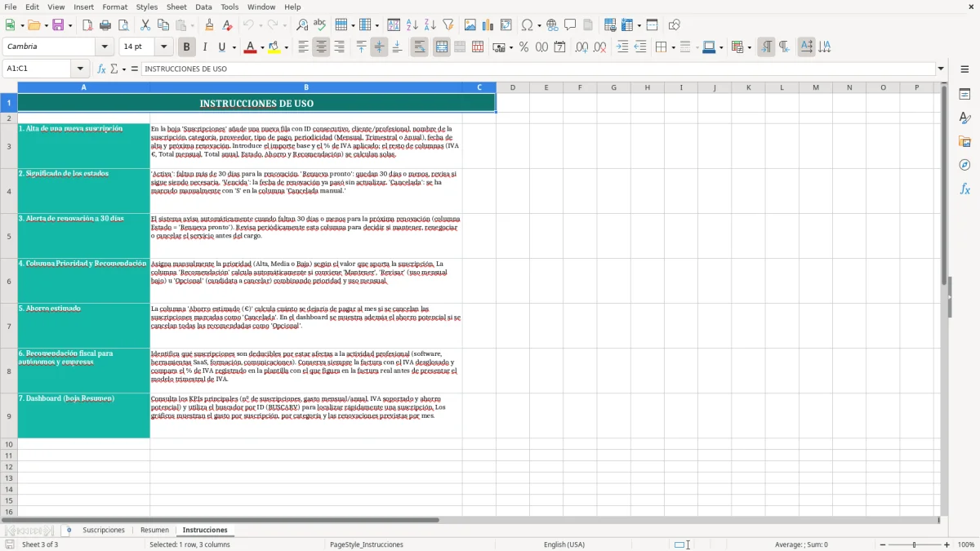Image resolution: width=980 pixels, height=551 pixels.
Task: Open the font color dropdown arrow
Action: click(x=261, y=47)
